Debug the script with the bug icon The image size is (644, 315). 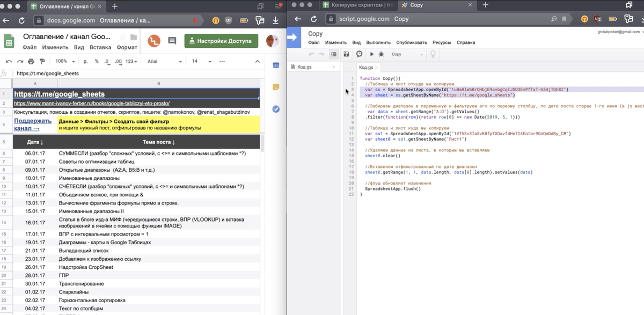coord(381,54)
